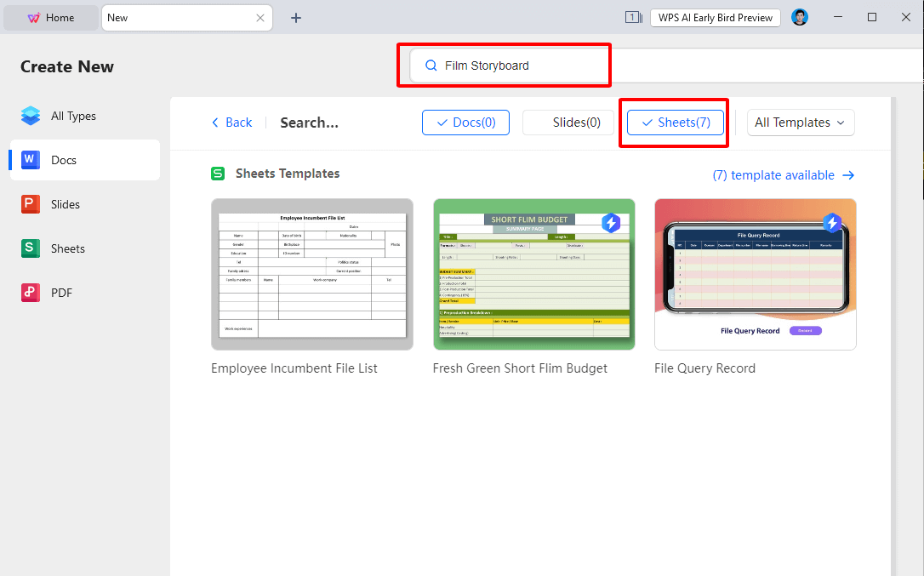Open the user profile avatar
924x576 pixels.
(x=800, y=17)
